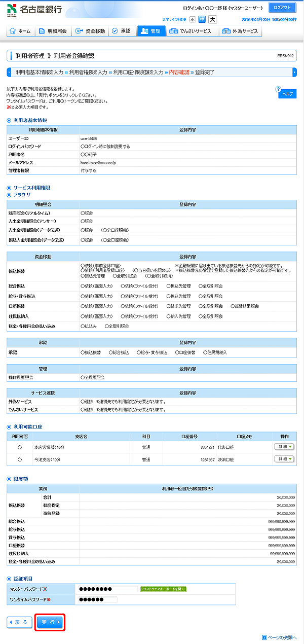Click the マスターパスワード input field
304x644 pixels.
click(108, 589)
